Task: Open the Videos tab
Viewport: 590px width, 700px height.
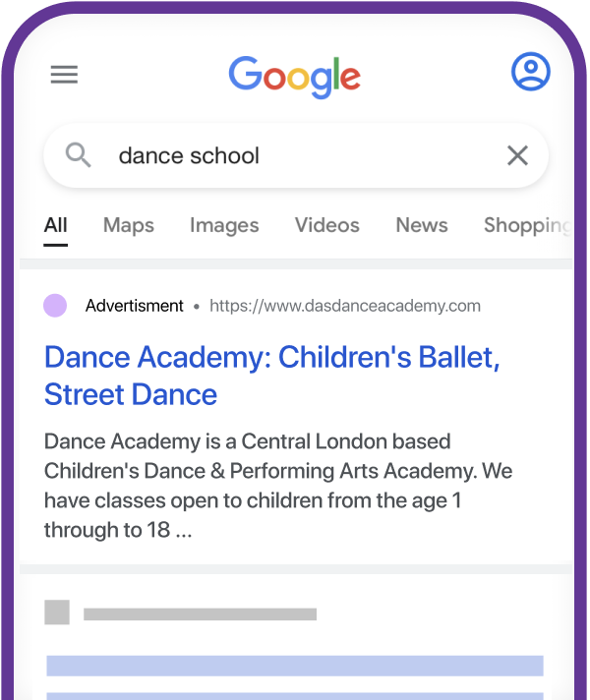Action: (x=327, y=225)
